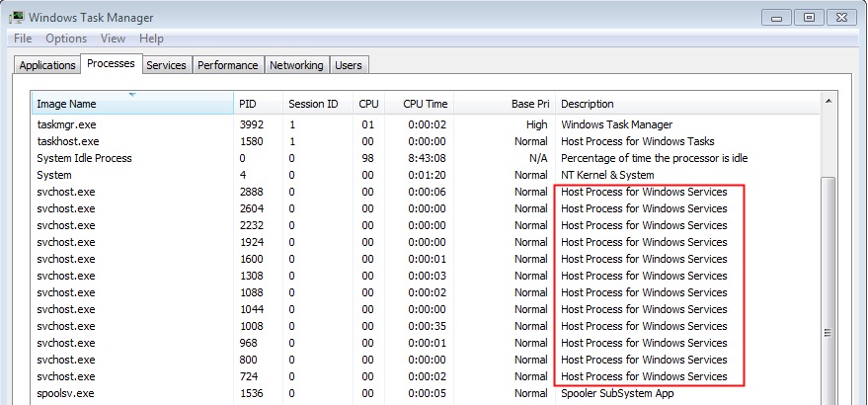Select svchost.exe with PID 1308
This screenshot has width=868, height=405.
(x=426, y=276)
